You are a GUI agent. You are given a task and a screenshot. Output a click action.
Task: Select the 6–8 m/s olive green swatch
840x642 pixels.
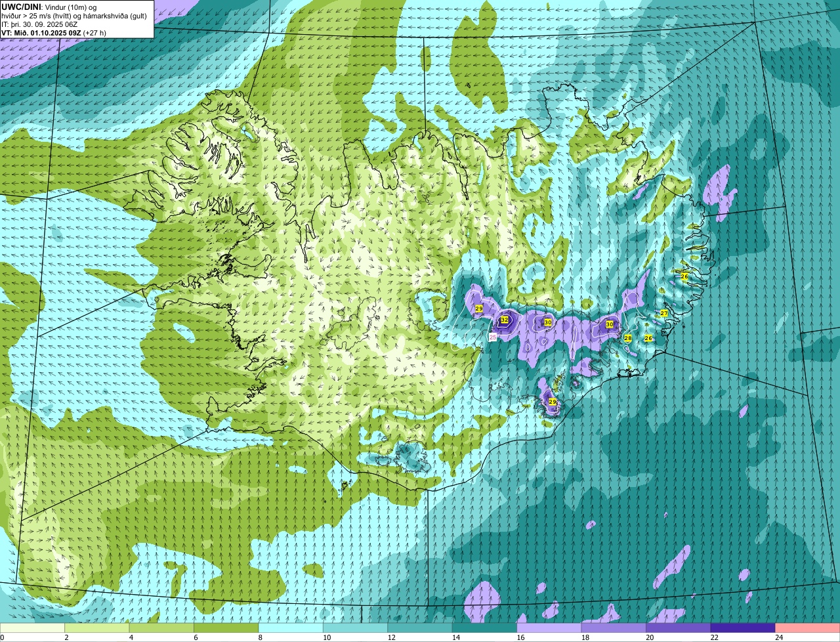[x=226, y=628]
